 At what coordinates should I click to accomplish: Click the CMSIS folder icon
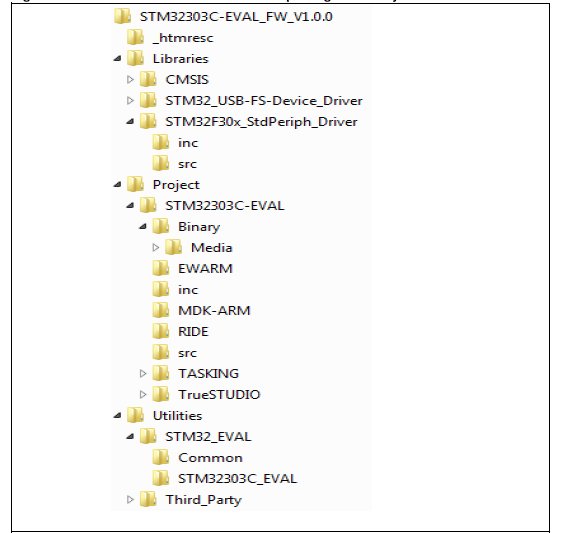coord(148,79)
